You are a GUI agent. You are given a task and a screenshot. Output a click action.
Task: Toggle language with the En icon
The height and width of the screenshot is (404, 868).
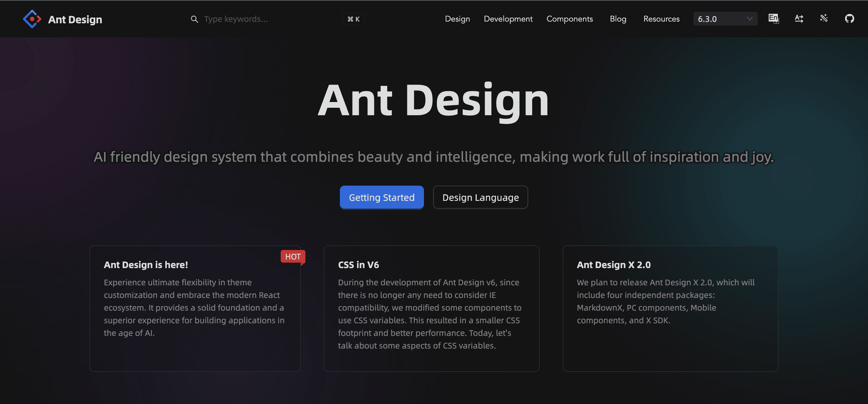[x=773, y=18]
